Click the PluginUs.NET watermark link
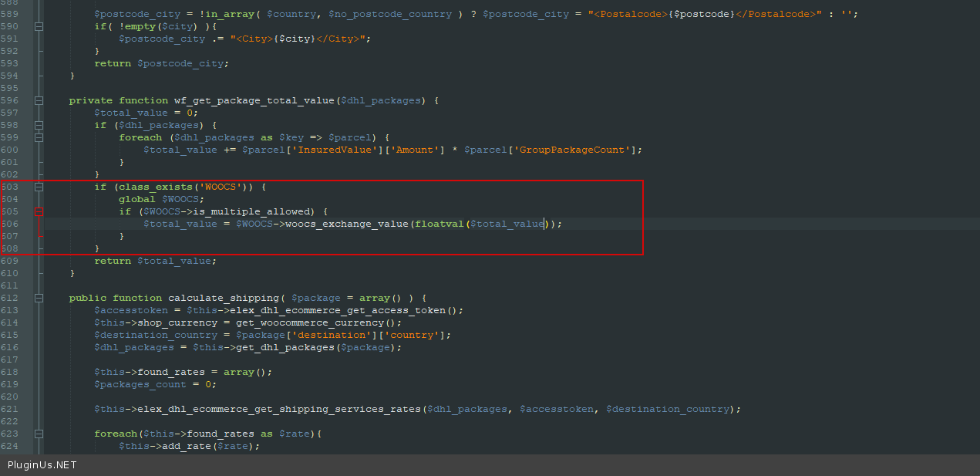The width and height of the screenshot is (980, 476). tap(42, 465)
